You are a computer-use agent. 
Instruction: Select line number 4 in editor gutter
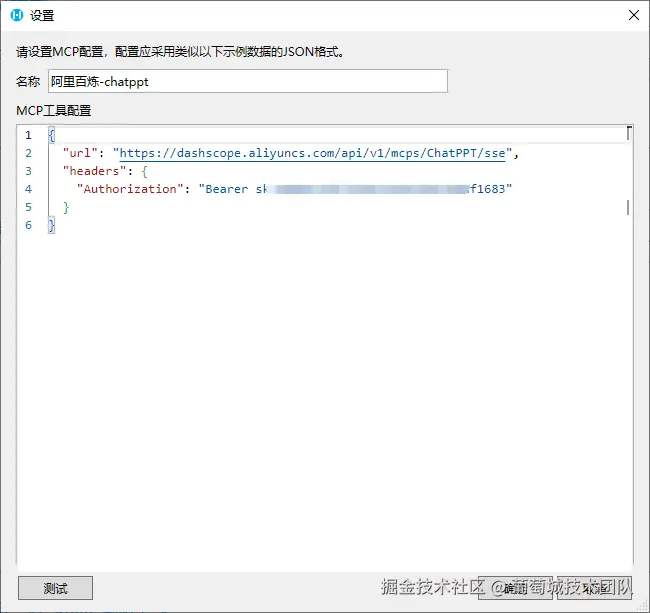point(28,189)
